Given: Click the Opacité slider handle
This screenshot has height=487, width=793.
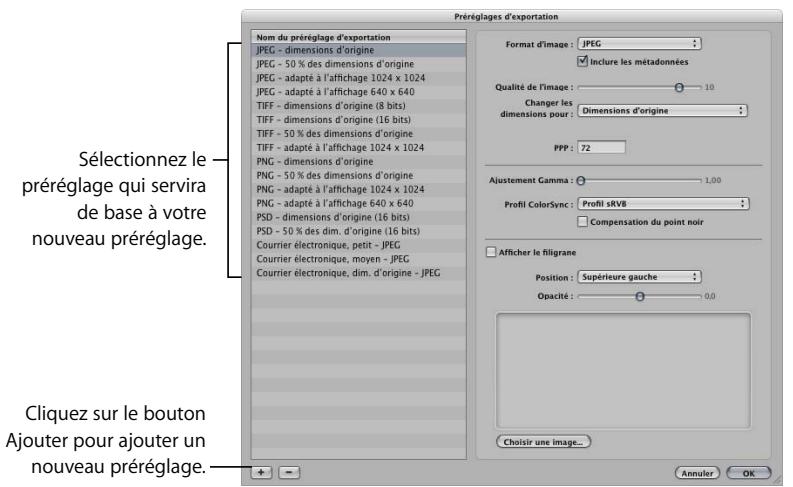Looking at the screenshot, I should (640, 296).
